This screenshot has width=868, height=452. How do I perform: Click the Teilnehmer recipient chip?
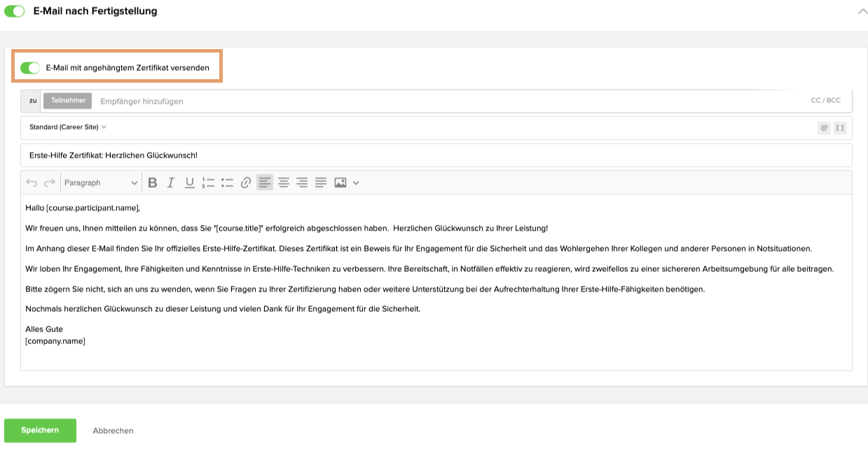[x=67, y=100]
